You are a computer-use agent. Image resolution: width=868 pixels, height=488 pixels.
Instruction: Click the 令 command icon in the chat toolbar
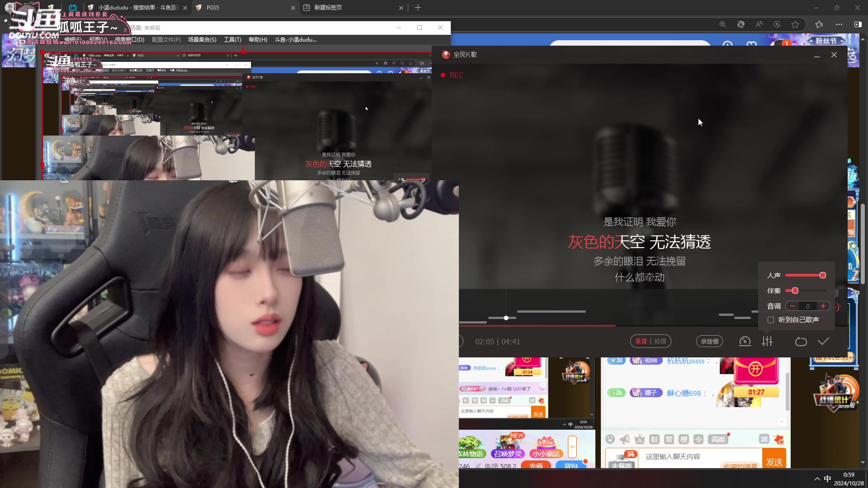pyautogui.click(x=698, y=439)
